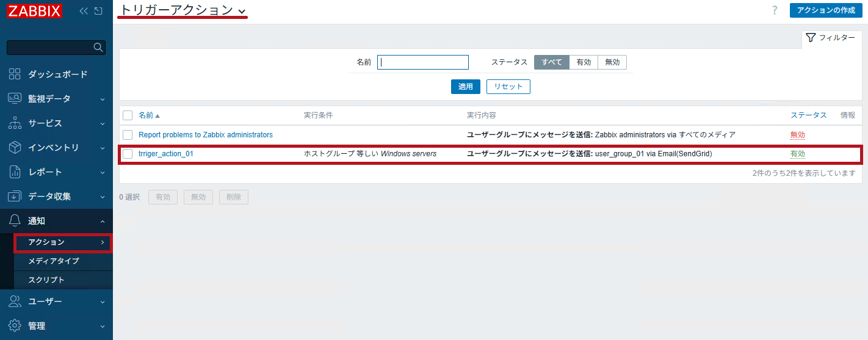This screenshot has height=340, width=868.
Task: Click the ダッシュボード dashboard icon
Action: (x=15, y=74)
